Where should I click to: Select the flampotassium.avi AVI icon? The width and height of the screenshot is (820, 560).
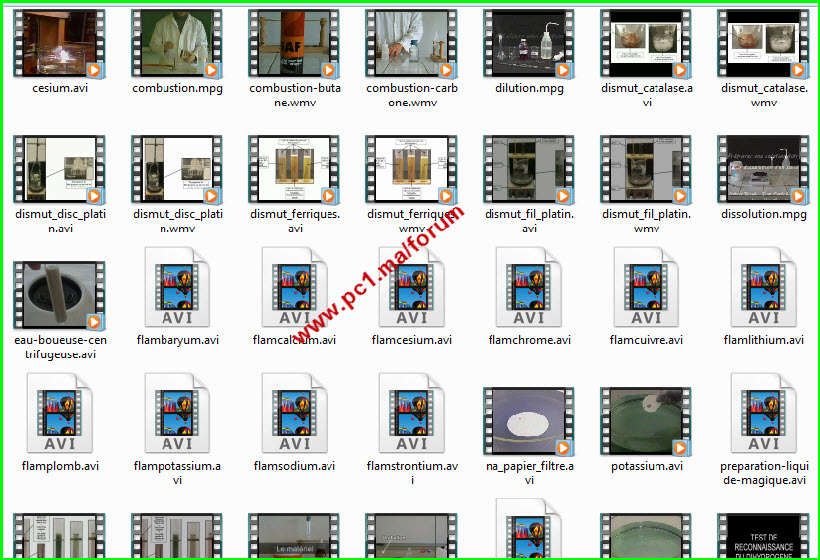[x=177, y=413]
